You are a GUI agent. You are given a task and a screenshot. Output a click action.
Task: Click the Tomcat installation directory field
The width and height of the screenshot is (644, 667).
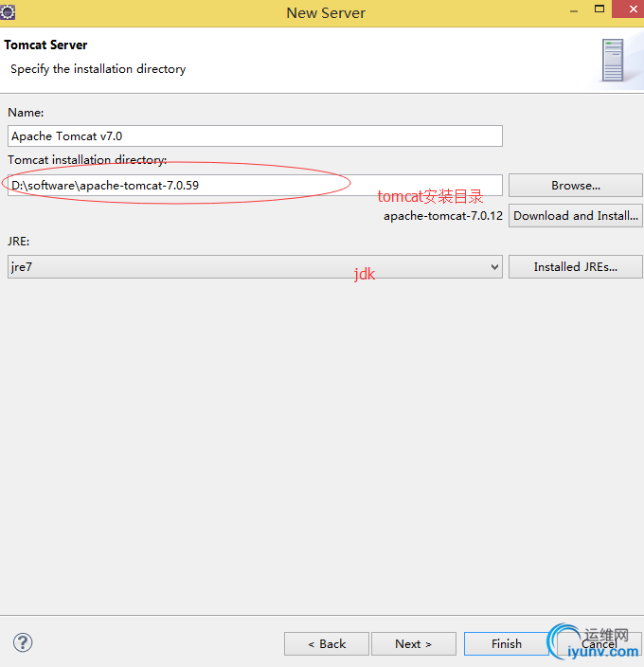pyautogui.click(x=255, y=185)
